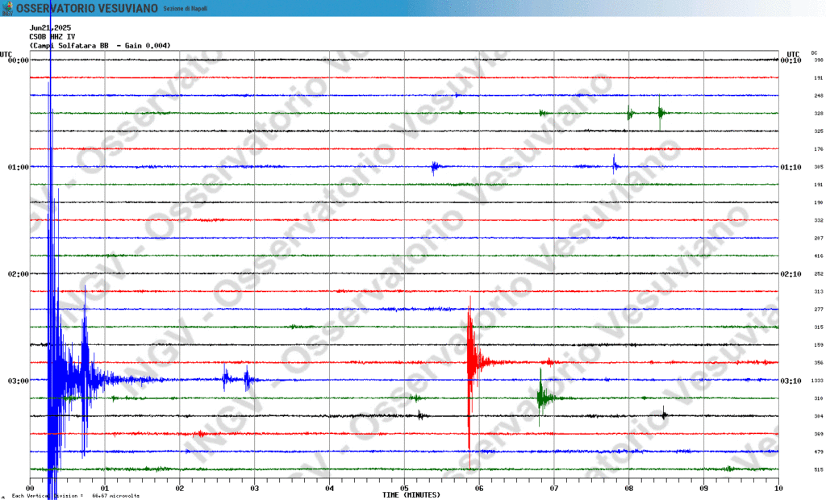This screenshot has height=504, width=826.
Task: Click the 'Each Vertical Division = 66.67 microvolts' note
Action: point(76,496)
